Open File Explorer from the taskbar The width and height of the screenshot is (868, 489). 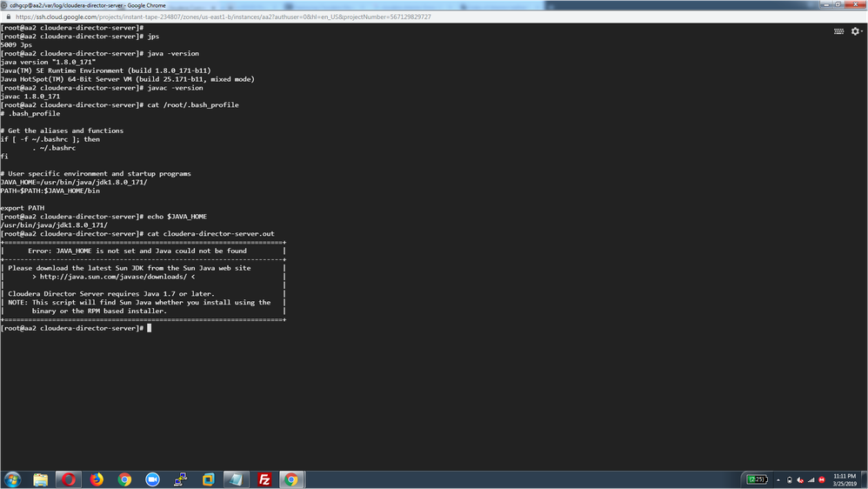[40, 479]
